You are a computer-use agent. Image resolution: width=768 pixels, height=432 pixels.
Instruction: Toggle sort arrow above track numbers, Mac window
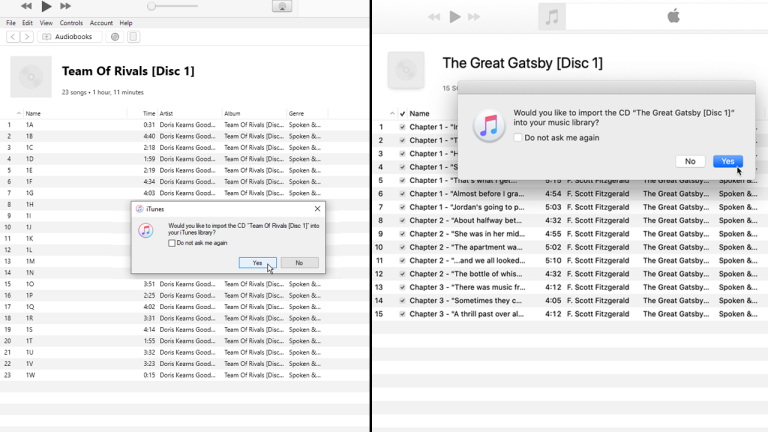click(392, 114)
